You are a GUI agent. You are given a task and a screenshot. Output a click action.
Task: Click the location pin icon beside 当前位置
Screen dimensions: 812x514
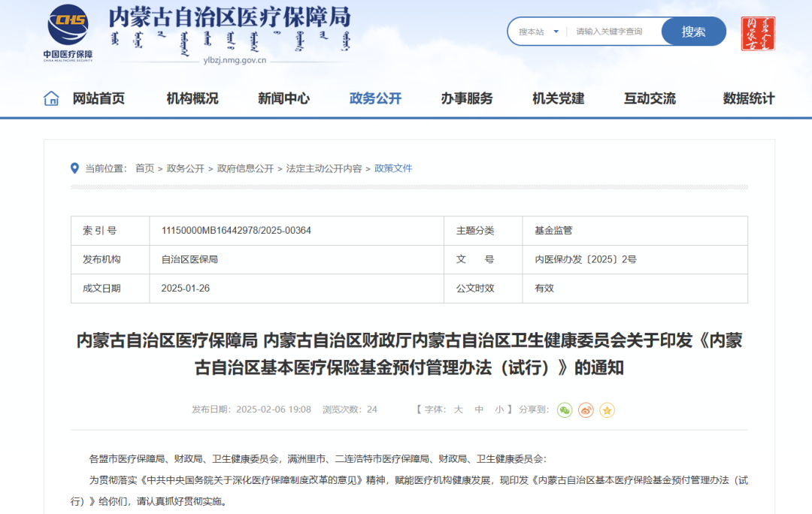(73, 168)
